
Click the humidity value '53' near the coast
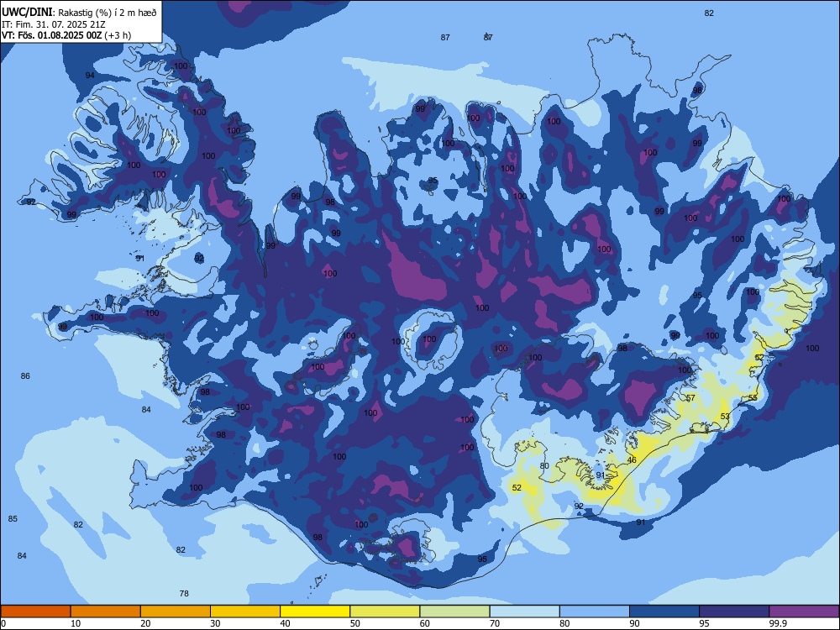pyautogui.click(x=725, y=417)
